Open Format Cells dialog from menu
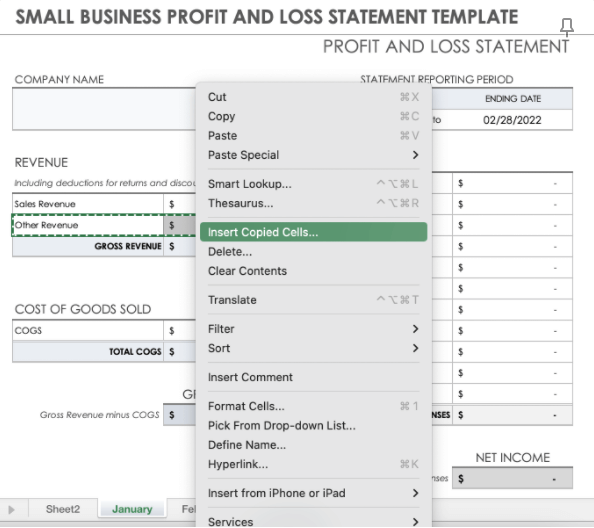Screen dimensions: 594x528 [x=313, y=406]
